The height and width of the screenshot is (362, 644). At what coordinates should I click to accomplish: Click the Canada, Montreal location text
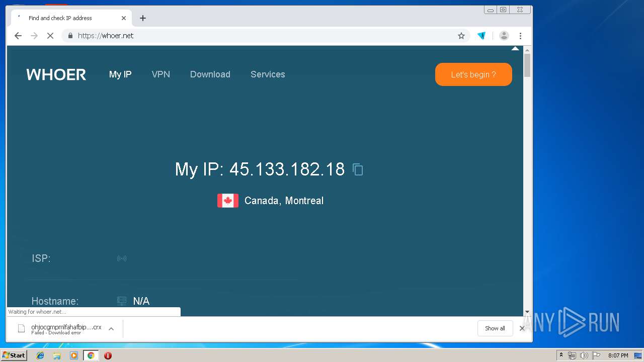[284, 201]
